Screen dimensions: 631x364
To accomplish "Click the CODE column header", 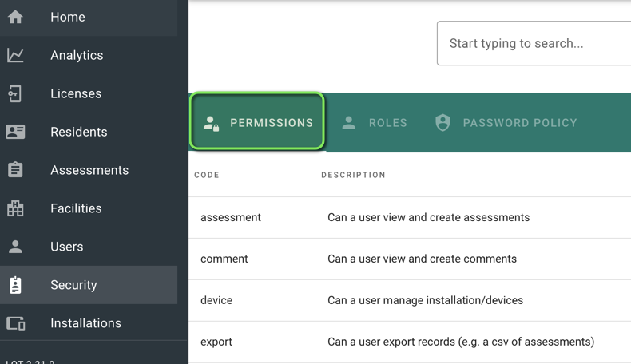I will pyautogui.click(x=207, y=175).
